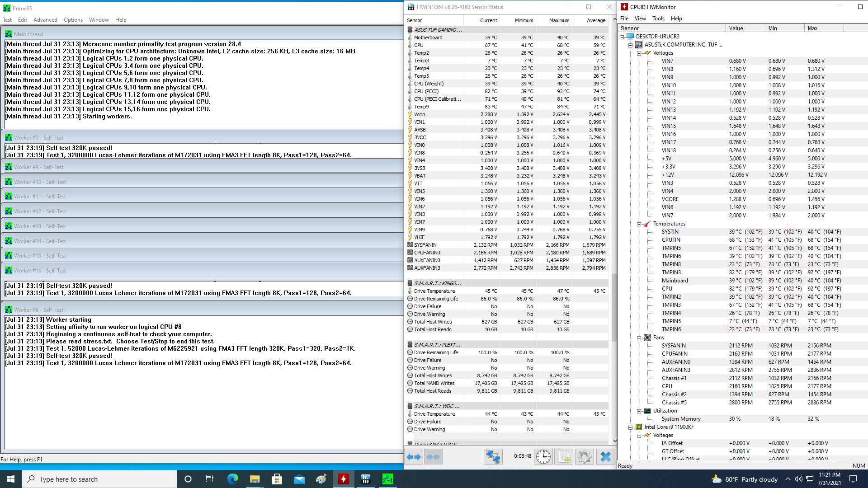The image size is (868, 488).
Task: Open the Options menu in Prime95
Action: click(73, 20)
